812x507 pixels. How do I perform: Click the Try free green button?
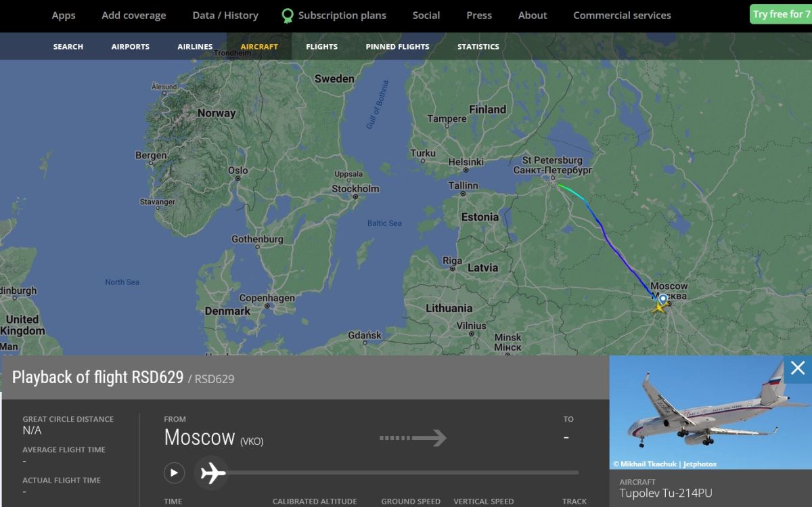[x=782, y=14]
